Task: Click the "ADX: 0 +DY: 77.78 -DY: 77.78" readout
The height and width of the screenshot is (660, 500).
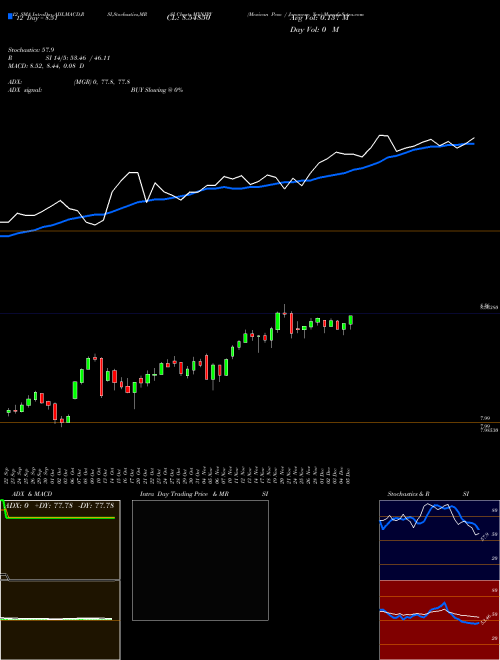Action: point(61,505)
